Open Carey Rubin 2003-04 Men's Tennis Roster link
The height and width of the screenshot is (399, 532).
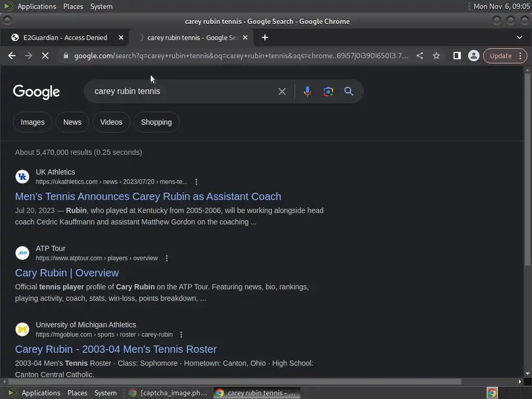click(116, 349)
